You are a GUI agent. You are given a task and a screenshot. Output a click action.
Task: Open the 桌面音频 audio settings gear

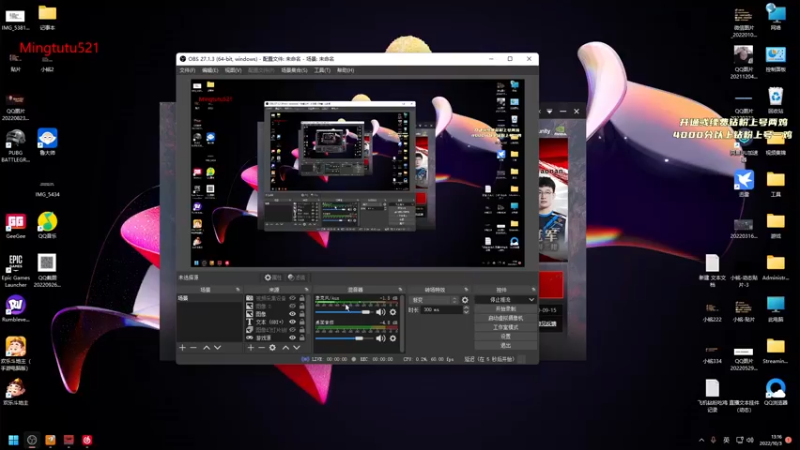[393, 338]
